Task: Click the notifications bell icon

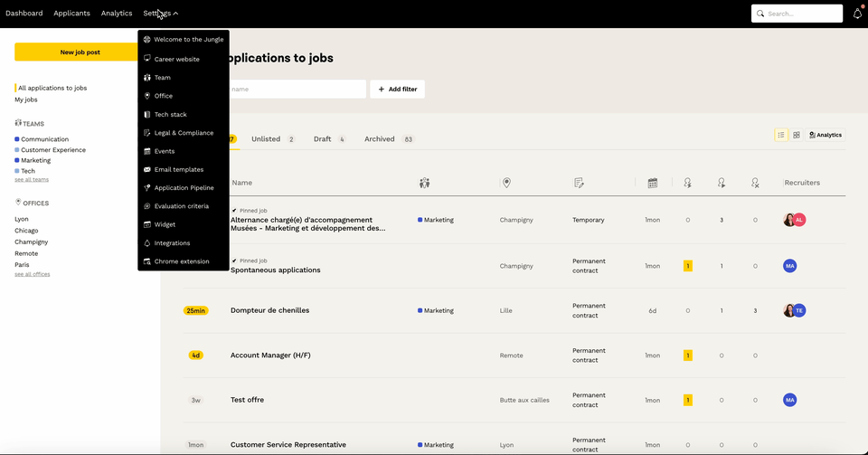Action: [x=857, y=14]
